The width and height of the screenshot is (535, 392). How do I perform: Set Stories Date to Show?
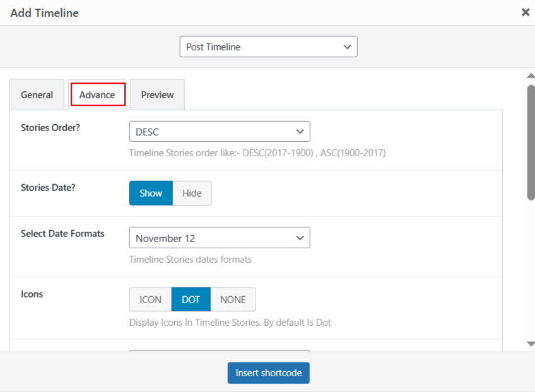coord(151,193)
